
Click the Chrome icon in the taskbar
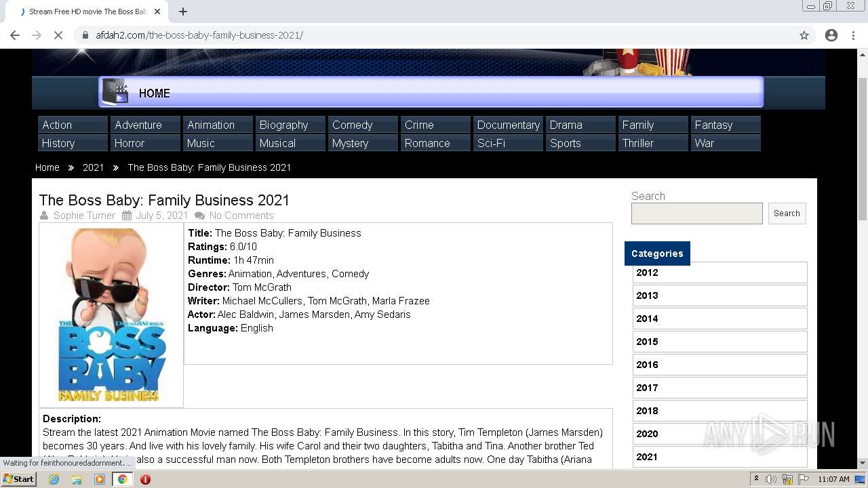coord(122,479)
